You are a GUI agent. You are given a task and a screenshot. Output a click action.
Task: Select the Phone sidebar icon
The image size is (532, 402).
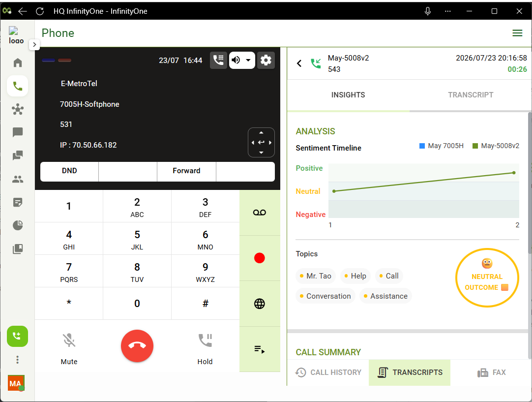[x=18, y=86]
